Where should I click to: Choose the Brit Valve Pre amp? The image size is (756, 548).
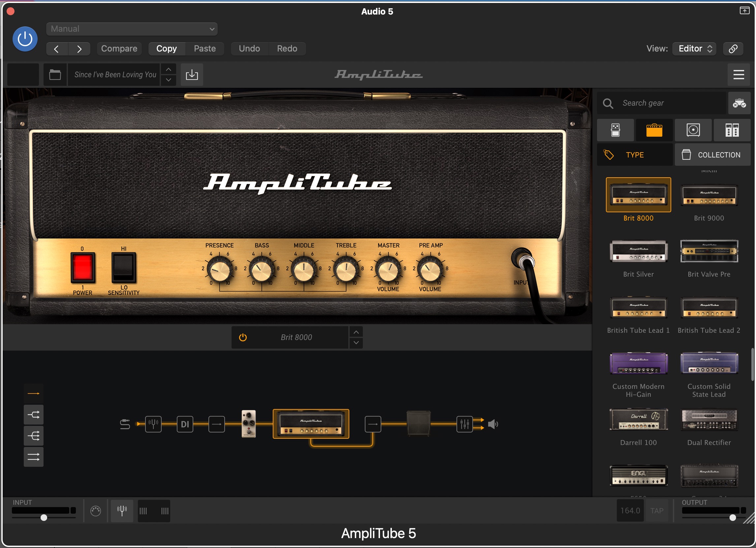coord(709,251)
